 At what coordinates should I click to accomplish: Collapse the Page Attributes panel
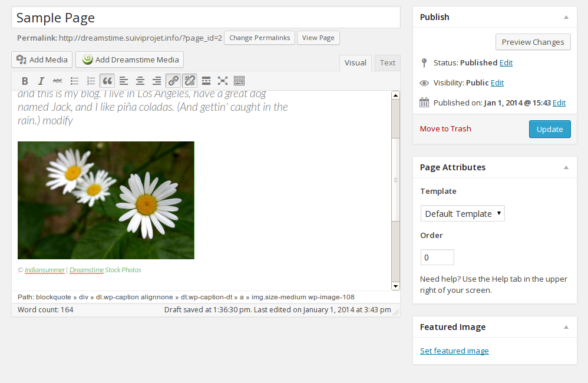566,167
